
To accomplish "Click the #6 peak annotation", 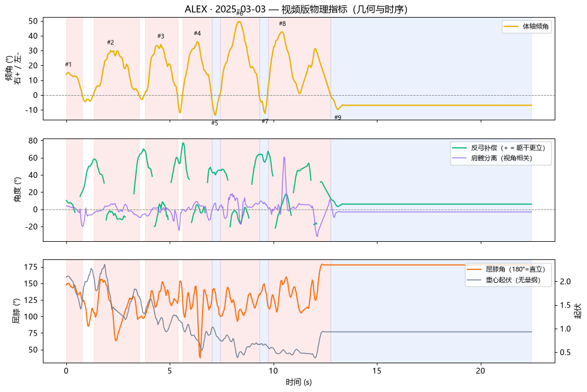I will pos(239,13).
